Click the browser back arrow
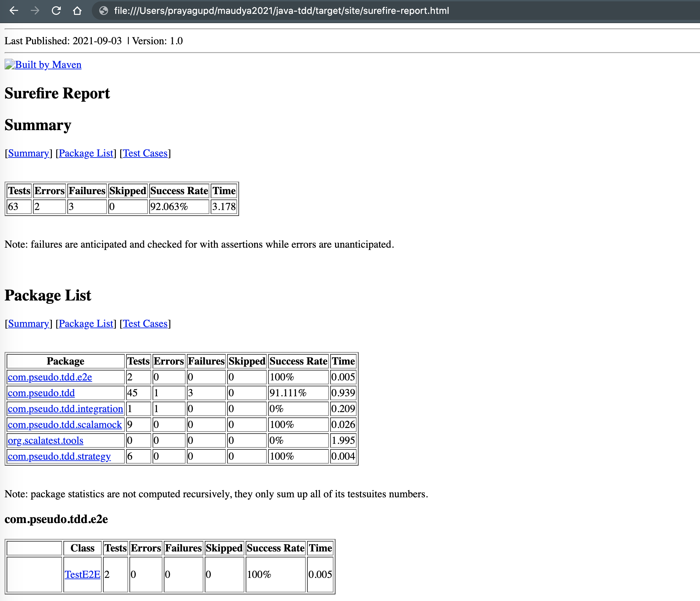This screenshot has width=700, height=601. (14, 11)
